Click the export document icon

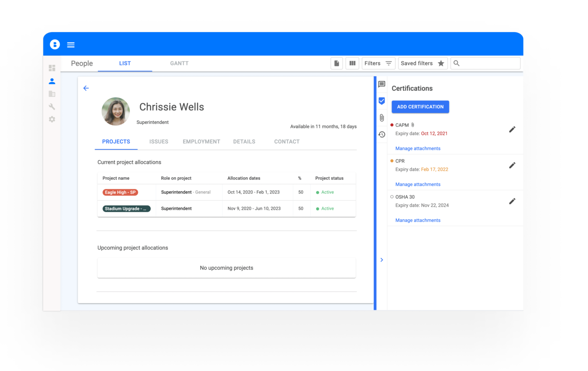(x=336, y=63)
